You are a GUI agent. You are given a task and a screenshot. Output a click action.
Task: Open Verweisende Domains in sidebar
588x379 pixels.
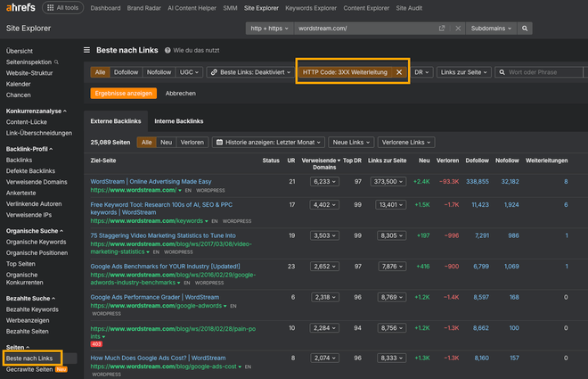(x=37, y=182)
